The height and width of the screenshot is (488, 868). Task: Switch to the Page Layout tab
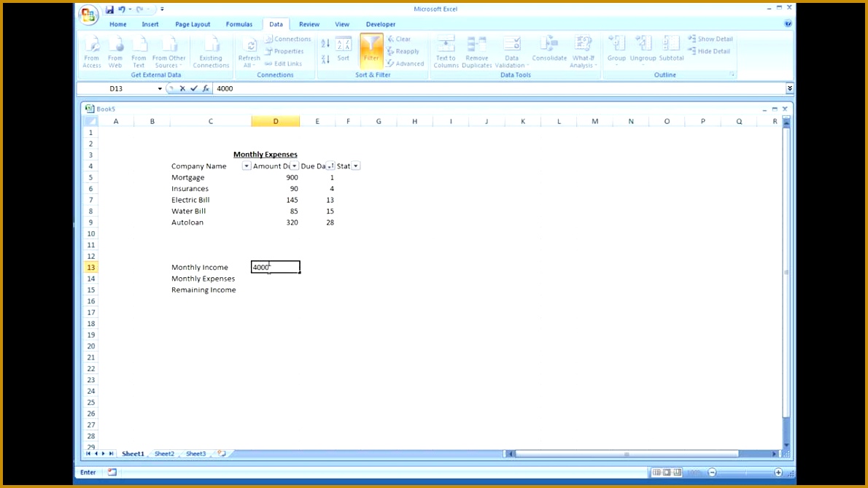pyautogui.click(x=193, y=24)
